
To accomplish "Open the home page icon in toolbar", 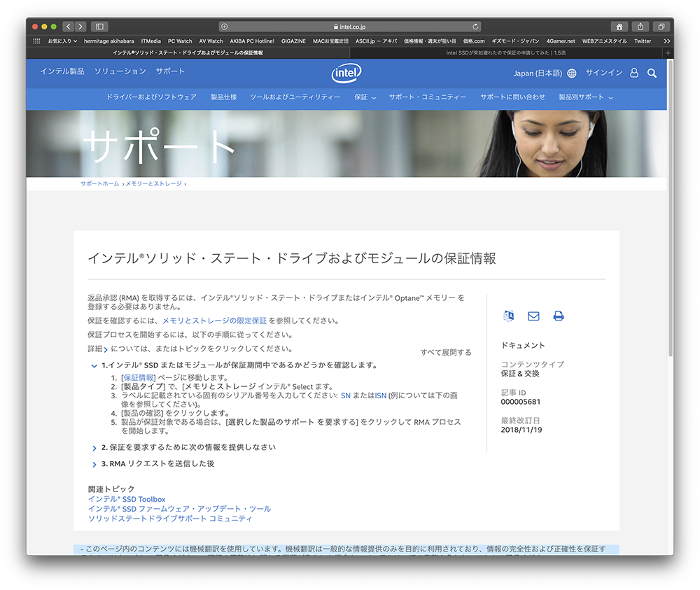I will [x=619, y=27].
